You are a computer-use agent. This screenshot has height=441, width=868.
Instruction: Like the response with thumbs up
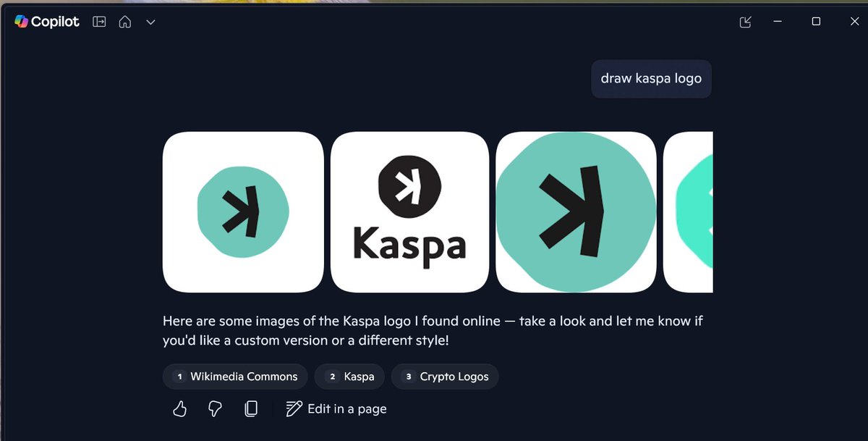coord(180,409)
